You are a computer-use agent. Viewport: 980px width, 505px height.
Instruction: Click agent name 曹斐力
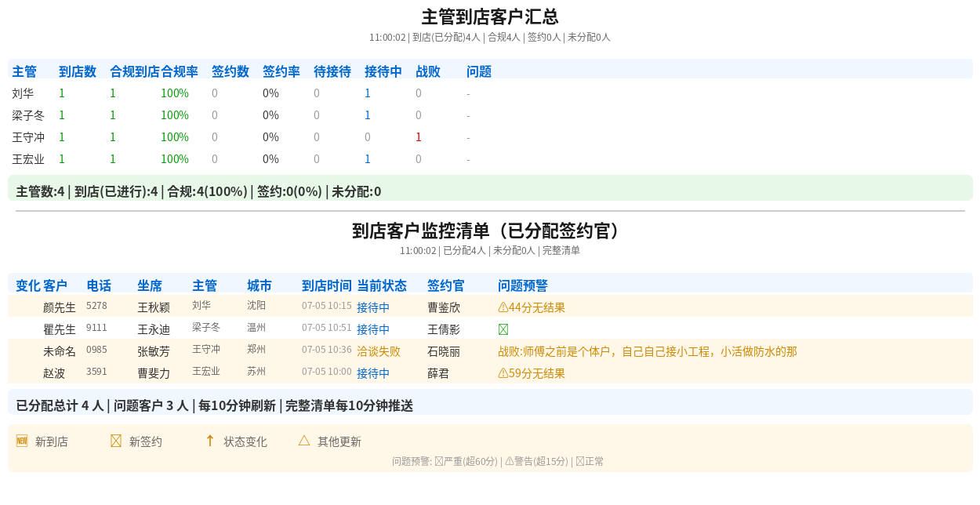coord(154,373)
